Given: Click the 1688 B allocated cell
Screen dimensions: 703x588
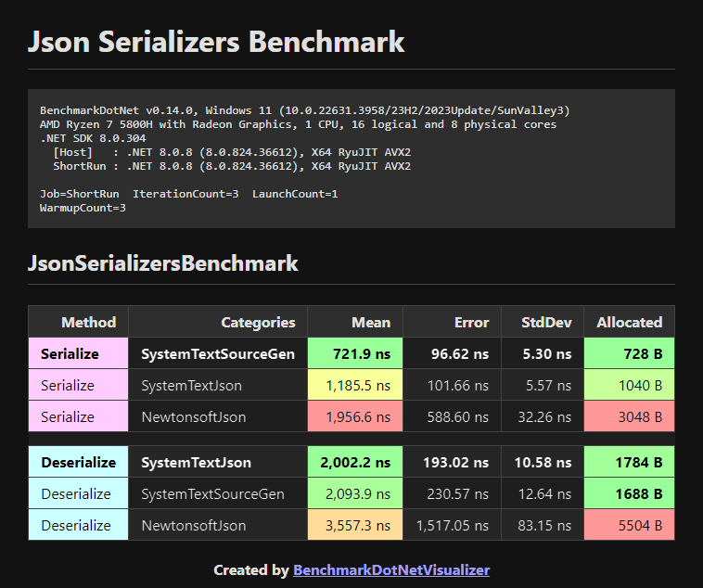Looking at the screenshot, I should [x=630, y=493].
